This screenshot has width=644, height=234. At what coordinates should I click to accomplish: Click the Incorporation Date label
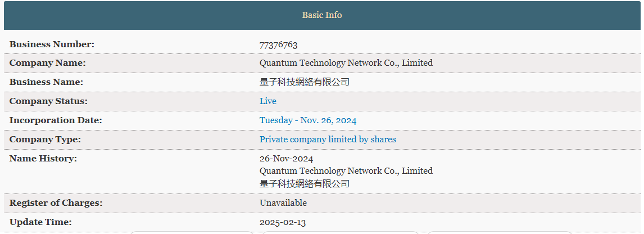56,120
